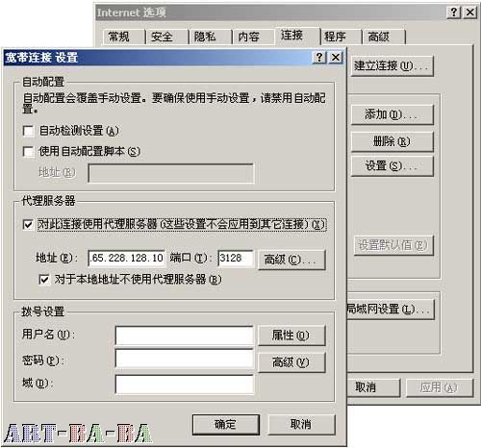The image size is (481, 448).
Task: Open the 安全 tab
Action: 166,37
